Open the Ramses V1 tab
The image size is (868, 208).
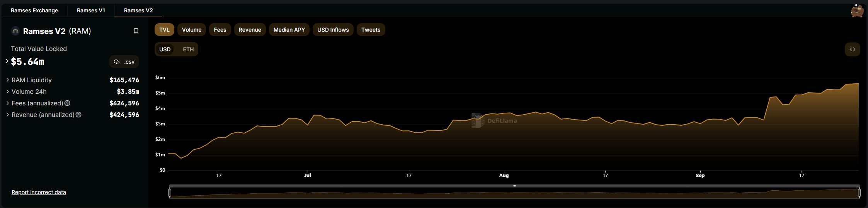click(91, 10)
